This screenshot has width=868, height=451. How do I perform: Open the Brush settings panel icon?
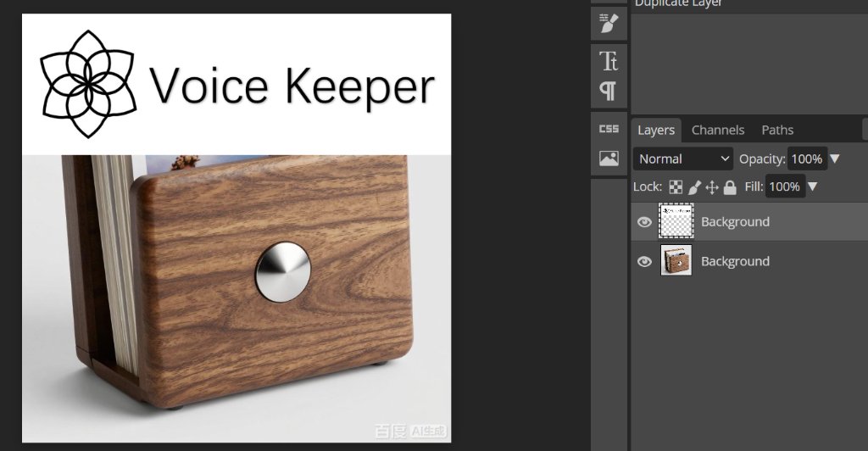click(609, 25)
